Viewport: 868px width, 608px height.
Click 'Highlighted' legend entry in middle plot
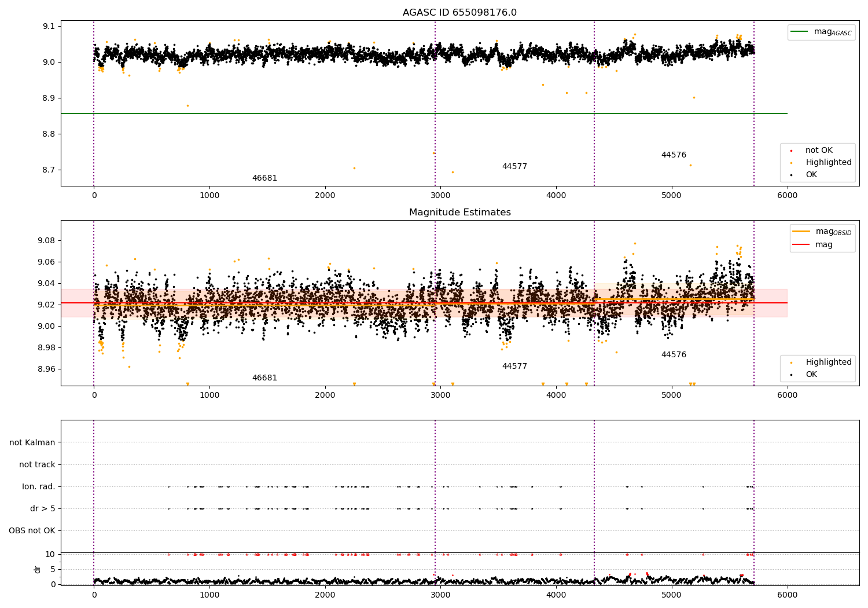[x=822, y=362]
